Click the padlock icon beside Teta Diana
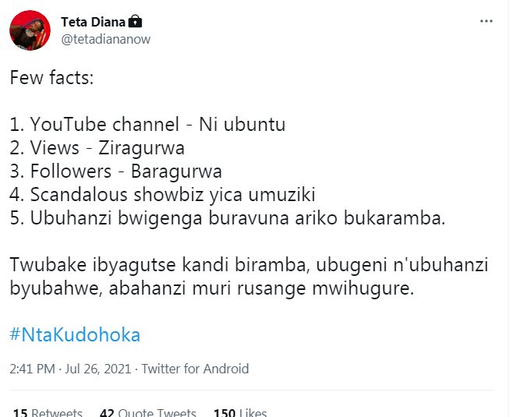Image resolution: width=532 pixels, height=417 pixels. point(136,21)
